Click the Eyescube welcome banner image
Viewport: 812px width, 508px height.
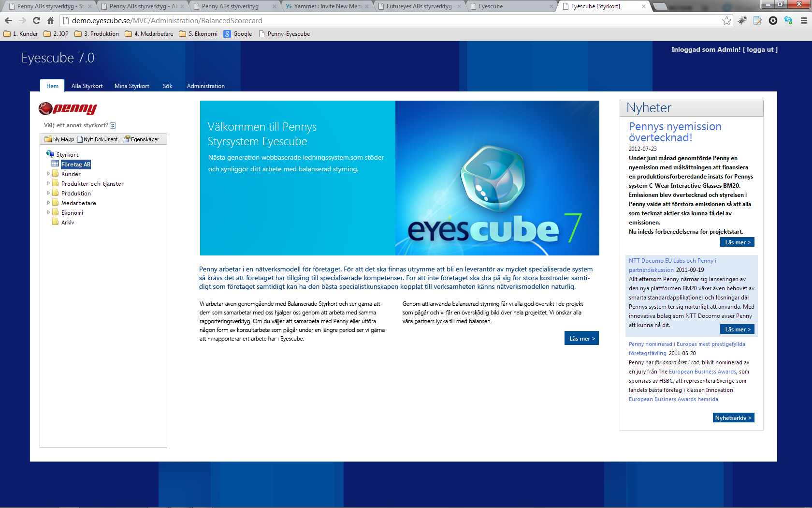[399, 178]
